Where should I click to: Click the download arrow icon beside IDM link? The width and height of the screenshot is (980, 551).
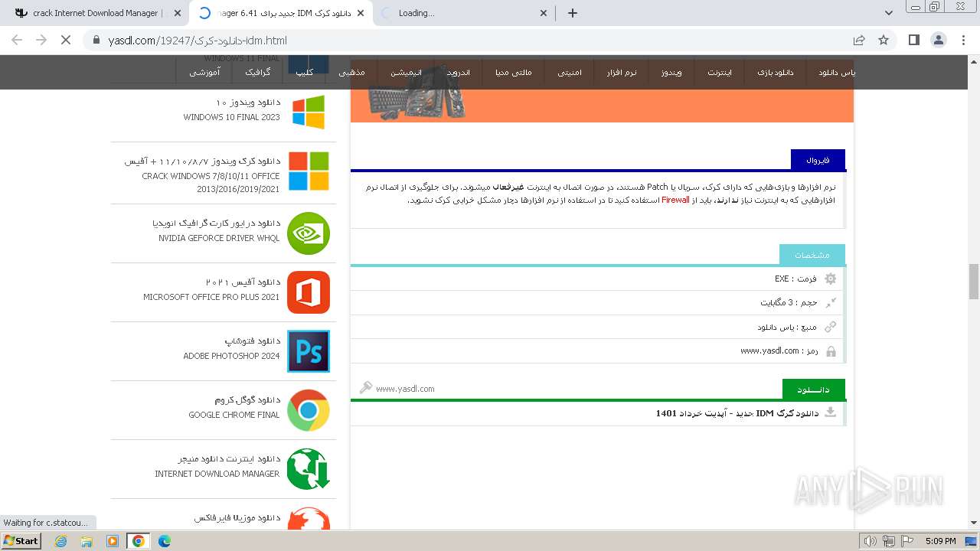pyautogui.click(x=831, y=413)
